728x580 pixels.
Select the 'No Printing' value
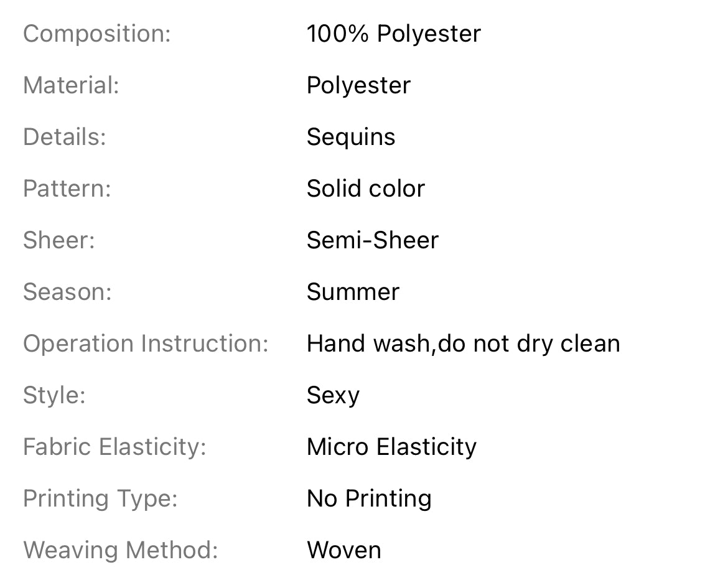tap(369, 498)
